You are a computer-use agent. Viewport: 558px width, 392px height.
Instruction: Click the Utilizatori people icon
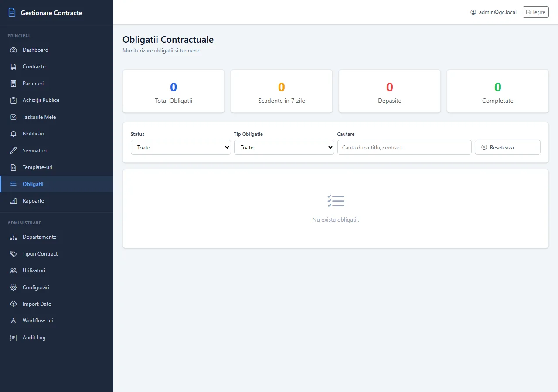[14, 270]
